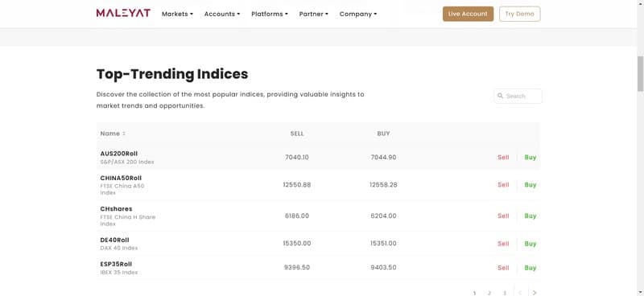Image resolution: width=644 pixels, height=296 pixels.
Task: Select the CHINA50Roll row name
Action: pos(121,179)
